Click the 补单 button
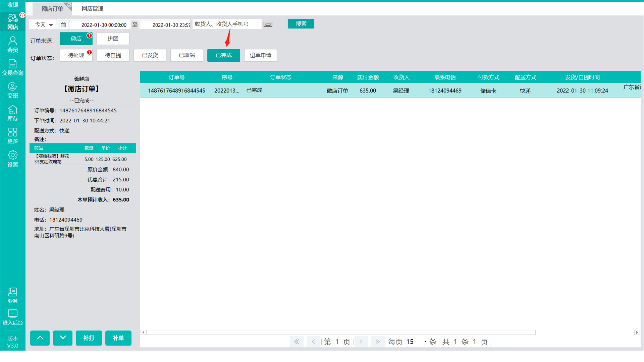644x362 pixels. point(118,338)
